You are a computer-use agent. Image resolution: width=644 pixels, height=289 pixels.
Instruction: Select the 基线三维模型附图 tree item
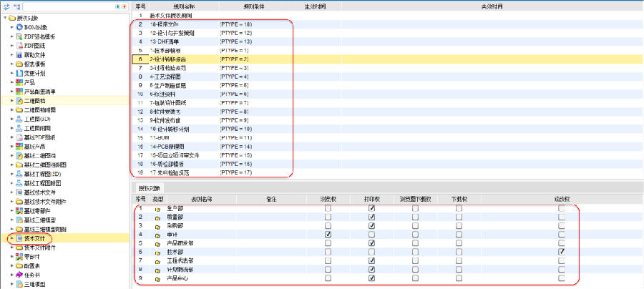click(x=45, y=229)
